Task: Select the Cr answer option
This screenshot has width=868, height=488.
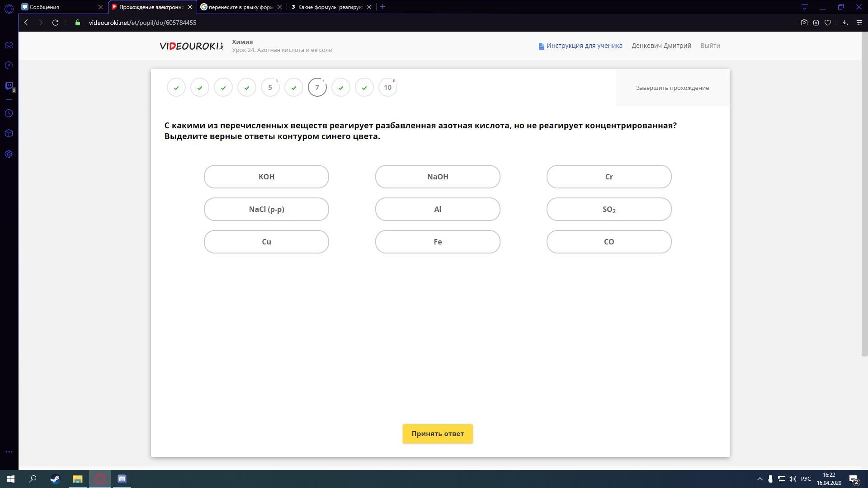Action: pos(609,177)
